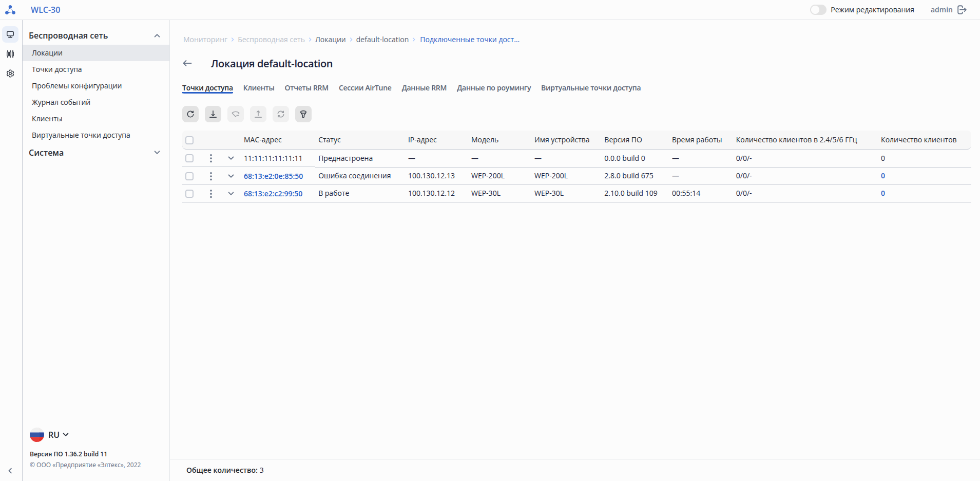980x481 pixels.
Task: Open actions menu for 68:13:e2:c2:99:50 row
Action: click(x=211, y=194)
